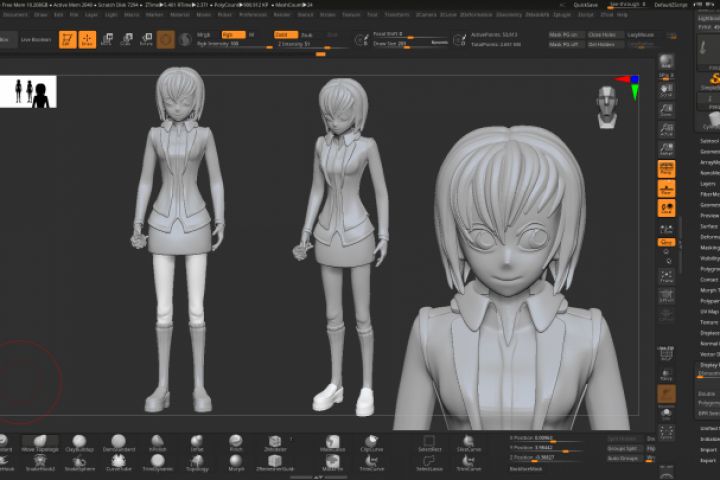Choose the TrimDynamic brush
This screenshot has height=480, width=720.
pos(158,463)
